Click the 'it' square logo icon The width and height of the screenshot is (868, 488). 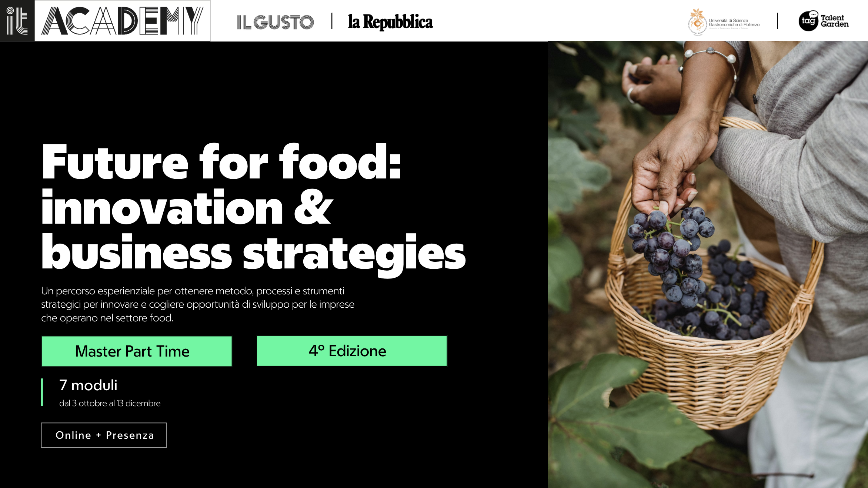coord(17,21)
